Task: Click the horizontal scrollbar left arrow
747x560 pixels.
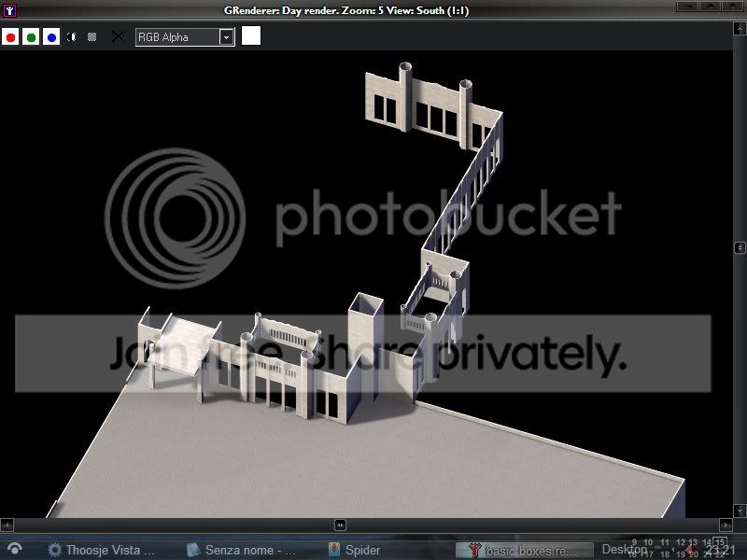Action: (x=7, y=525)
